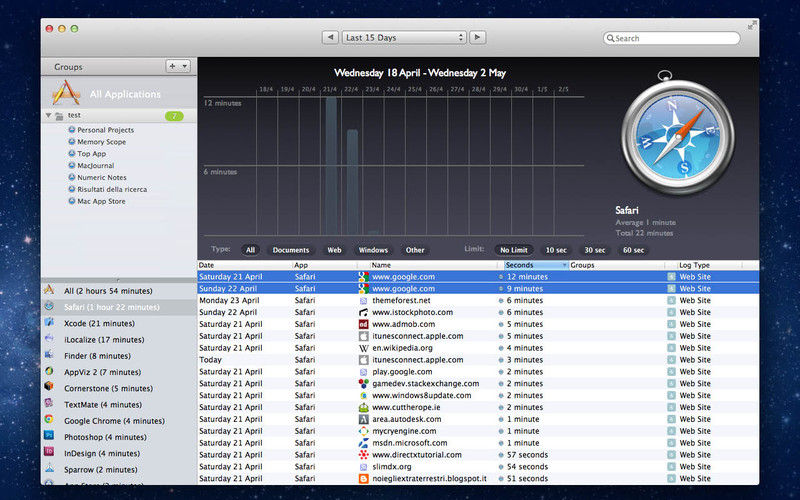Select Memory Scope group item
800x500 pixels.
(x=102, y=142)
